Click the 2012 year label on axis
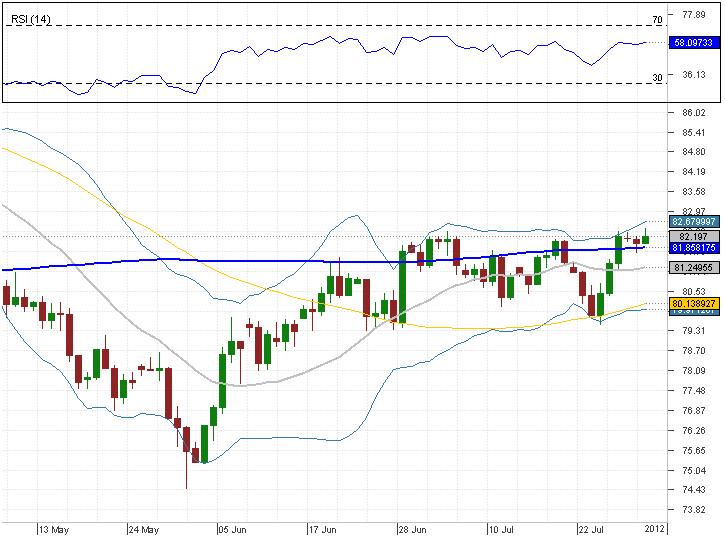The height and width of the screenshot is (537, 725). 655,528
